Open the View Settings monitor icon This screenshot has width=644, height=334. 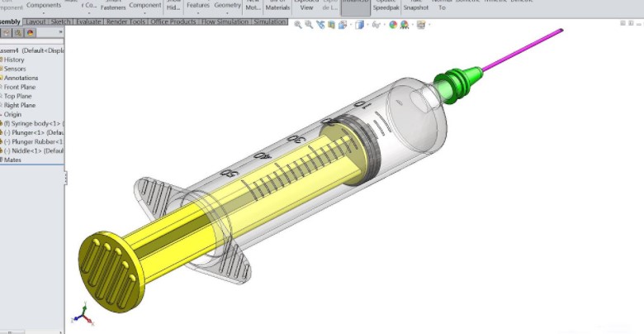[x=421, y=25]
